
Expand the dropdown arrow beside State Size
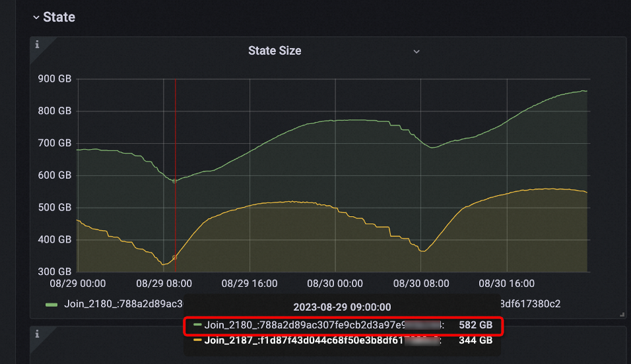[x=416, y=51]
